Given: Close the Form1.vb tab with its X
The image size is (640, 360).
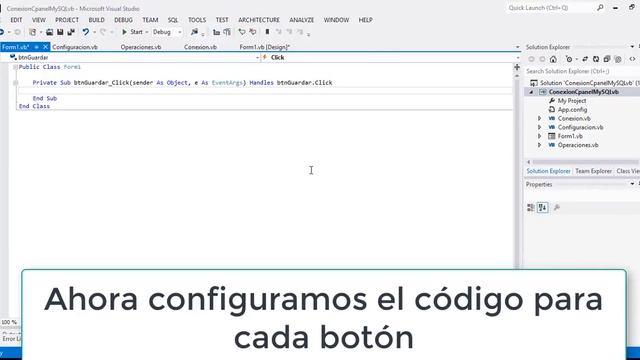Looking at the screenshot, I should pos(45,47).
